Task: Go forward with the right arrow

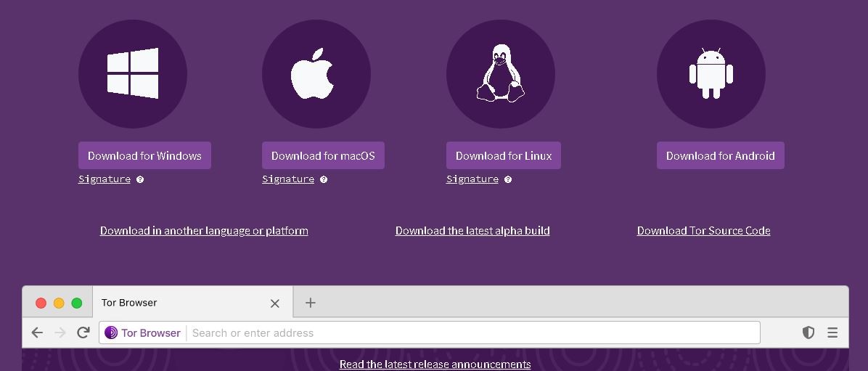Action: [x=60, y=333]
